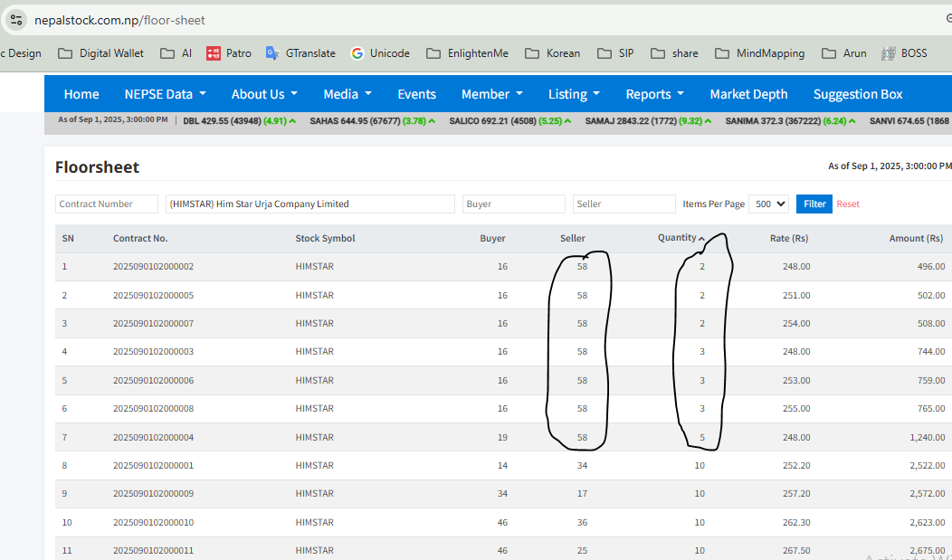952x560 pixels.
Task: Open the EnlightenMe bookmark folder
Action: coord(468,53)
